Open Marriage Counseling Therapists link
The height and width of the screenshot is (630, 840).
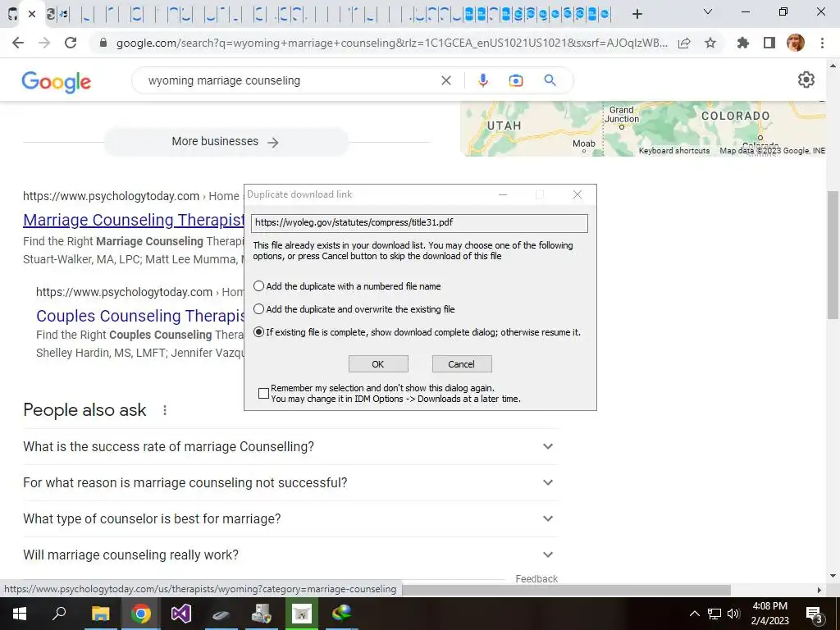coord(134,220)
